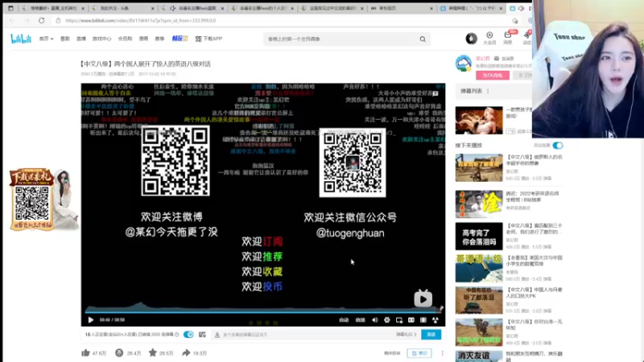Viewport: 644px width, 362px height.
Task: Reload the page with browser refresh button
Action: click(42, 21)
